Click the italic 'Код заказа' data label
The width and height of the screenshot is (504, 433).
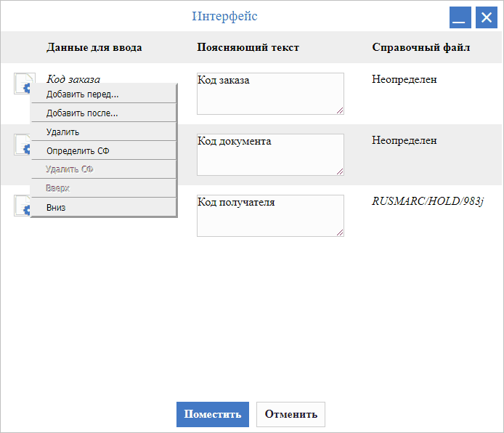point(73,78)
